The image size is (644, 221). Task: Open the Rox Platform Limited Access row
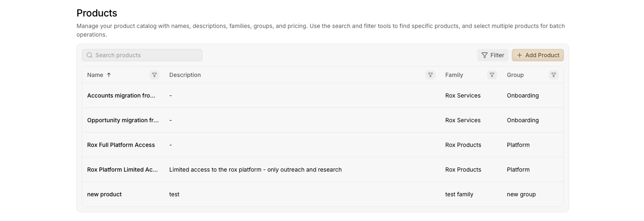click(x=122, y=170)
